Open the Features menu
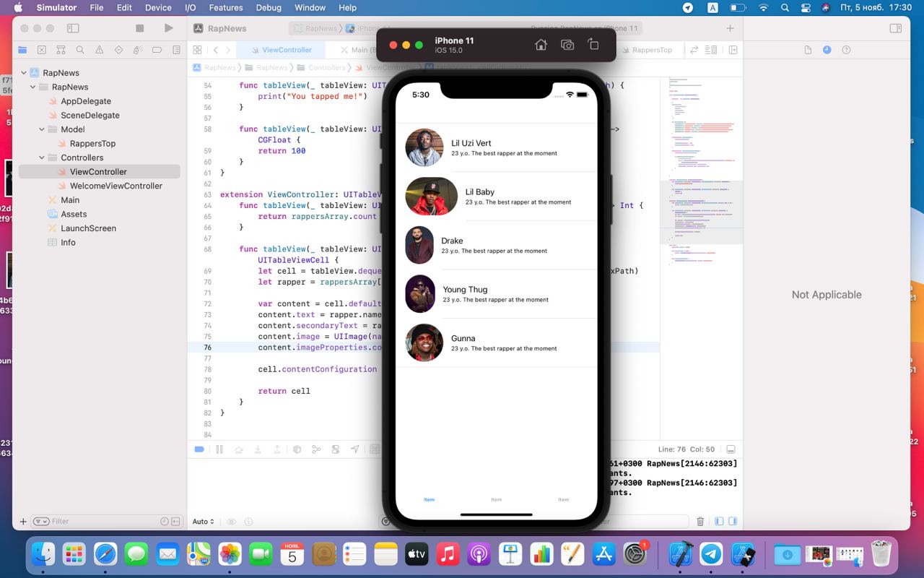924x578 pixels. pos(226,8)
